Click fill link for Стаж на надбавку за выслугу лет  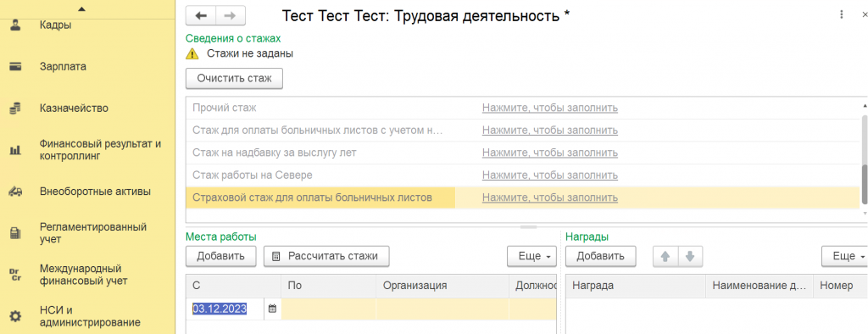pyautogui.click(x=549, y=153)
